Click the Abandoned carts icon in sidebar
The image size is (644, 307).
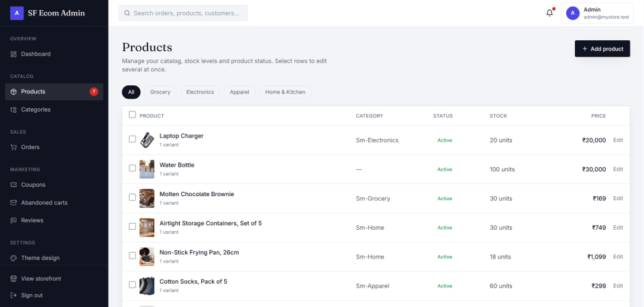click(13, 202)
